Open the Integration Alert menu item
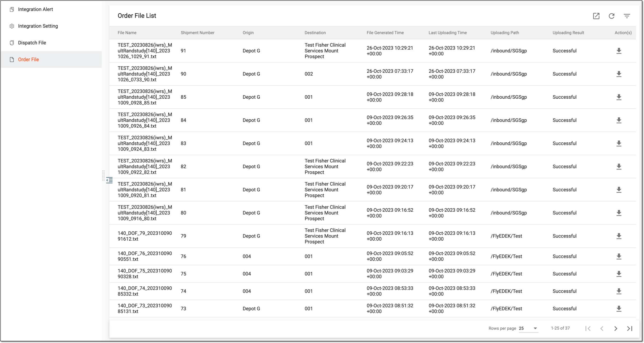The height and width of the screenshot is (343, 644). coord(35,9)
